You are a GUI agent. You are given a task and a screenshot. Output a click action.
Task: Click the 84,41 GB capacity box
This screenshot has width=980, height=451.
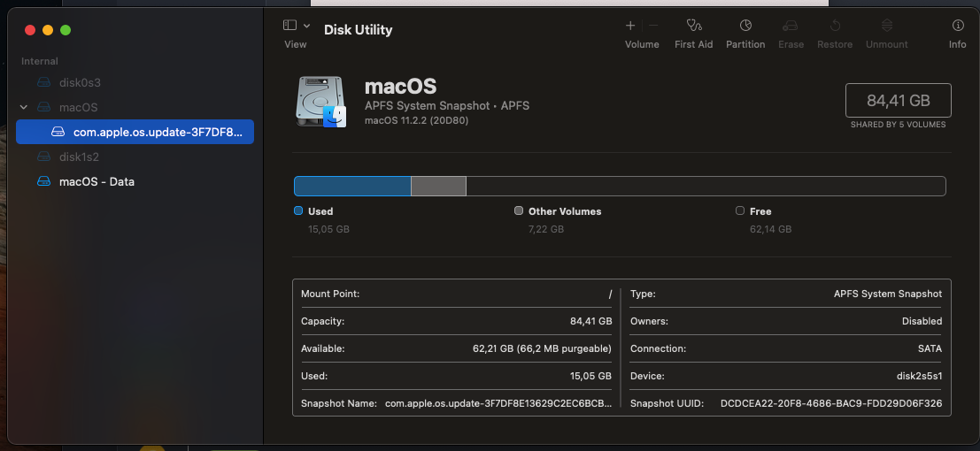899,100
